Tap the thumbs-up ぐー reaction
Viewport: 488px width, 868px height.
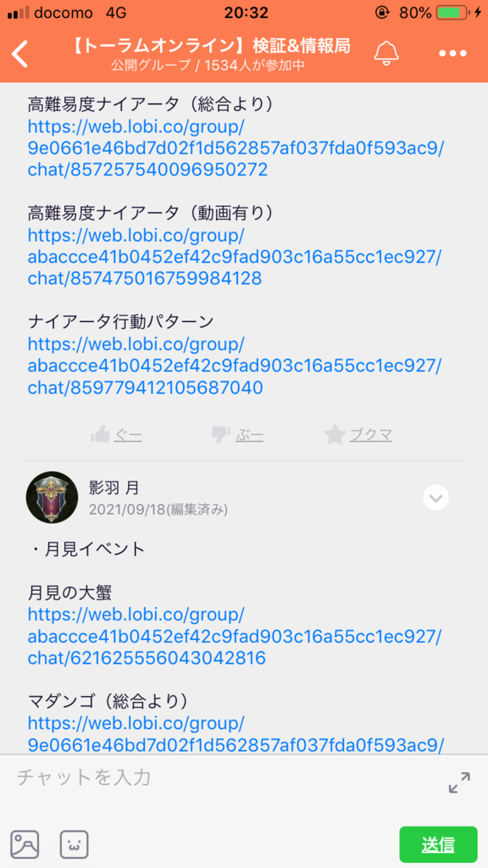point(117,436)
